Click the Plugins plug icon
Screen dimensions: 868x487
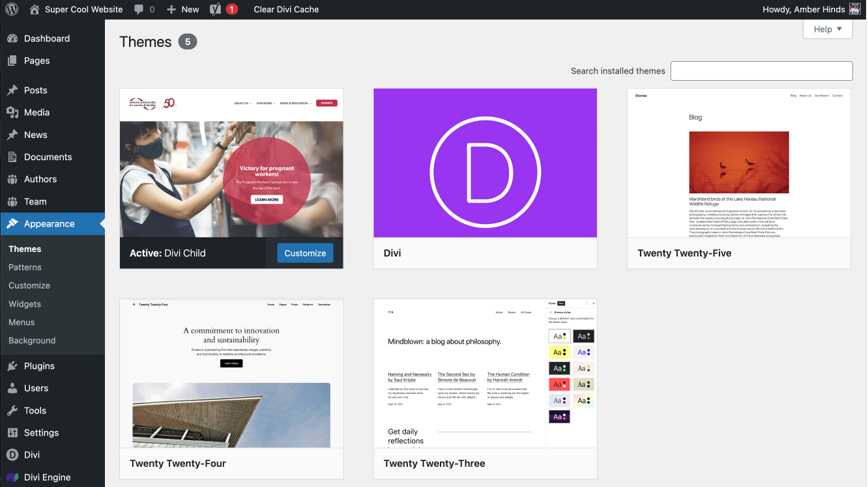click(x=12, y=366)
